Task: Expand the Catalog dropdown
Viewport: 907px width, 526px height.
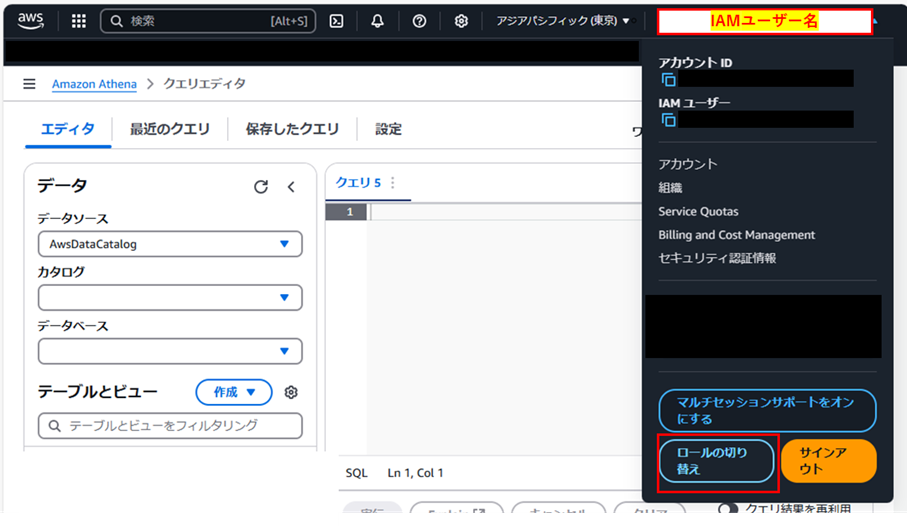Action: (170, 297)
